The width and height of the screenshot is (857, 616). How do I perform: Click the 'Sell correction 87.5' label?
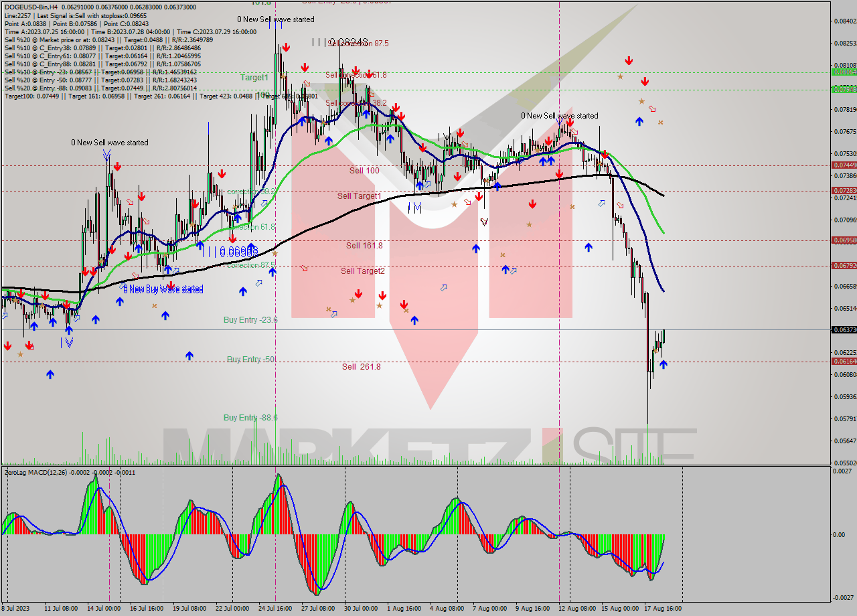pos(359,44)
